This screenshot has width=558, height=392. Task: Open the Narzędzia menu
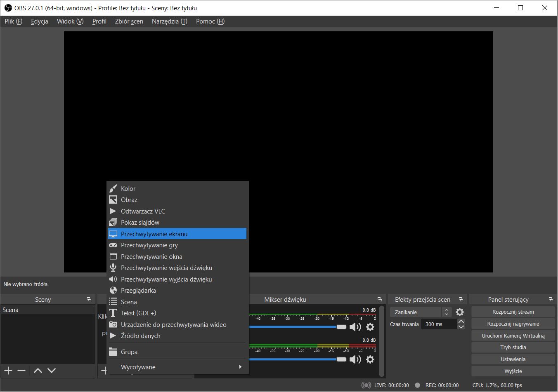coord(170,21)
